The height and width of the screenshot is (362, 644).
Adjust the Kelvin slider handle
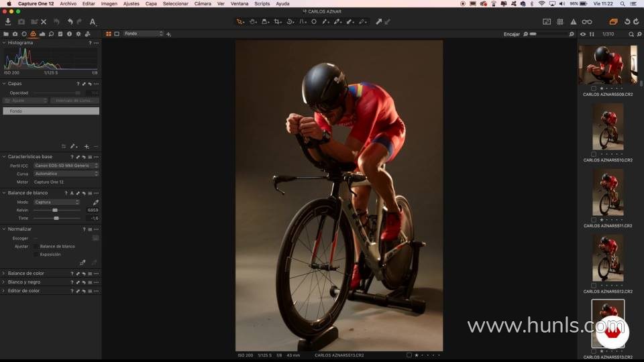(55, 210)
